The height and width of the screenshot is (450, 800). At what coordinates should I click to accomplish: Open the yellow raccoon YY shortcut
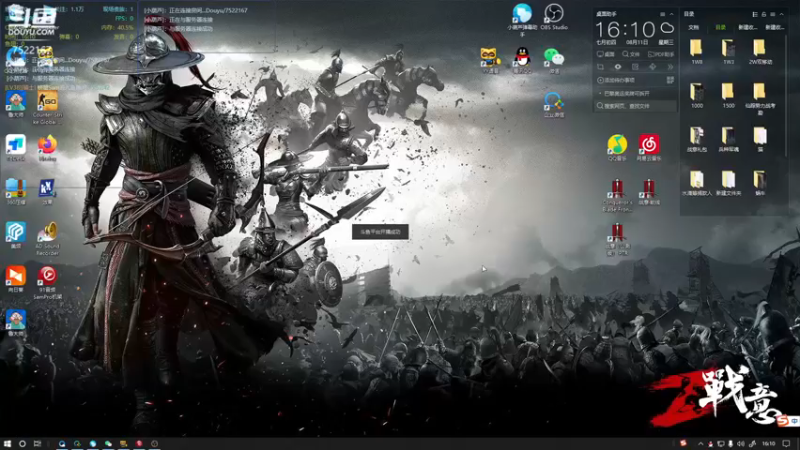point(490,57)
